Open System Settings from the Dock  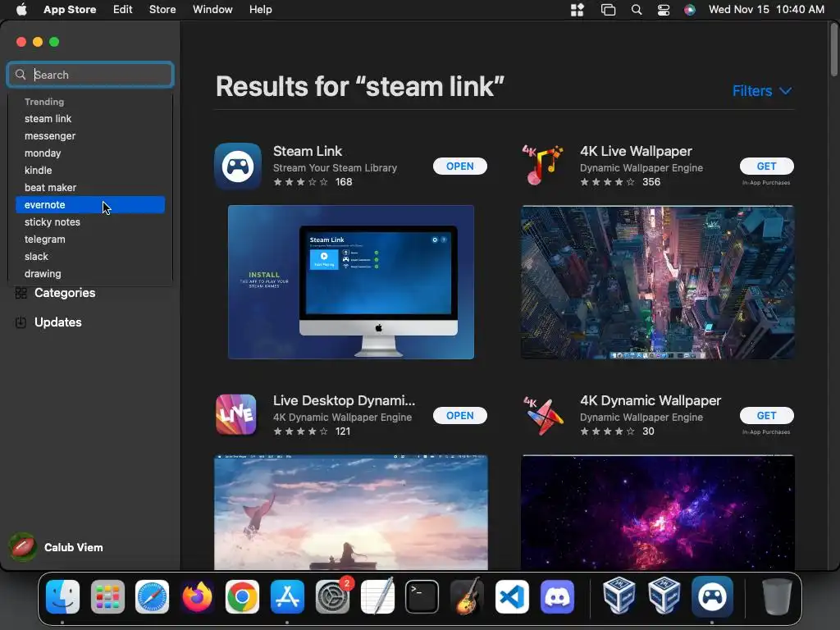click(332, 597)
